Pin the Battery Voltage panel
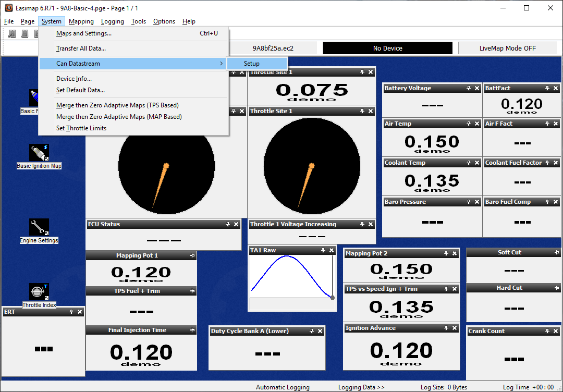This screenshot has height=392, width=563. (468, 89)
